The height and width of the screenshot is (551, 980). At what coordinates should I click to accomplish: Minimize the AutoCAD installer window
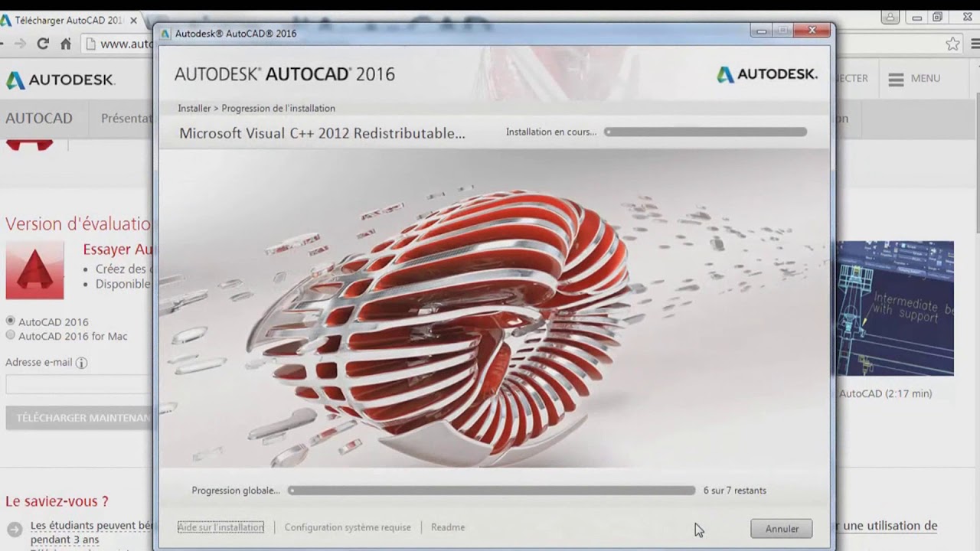(x=761, y=31)
